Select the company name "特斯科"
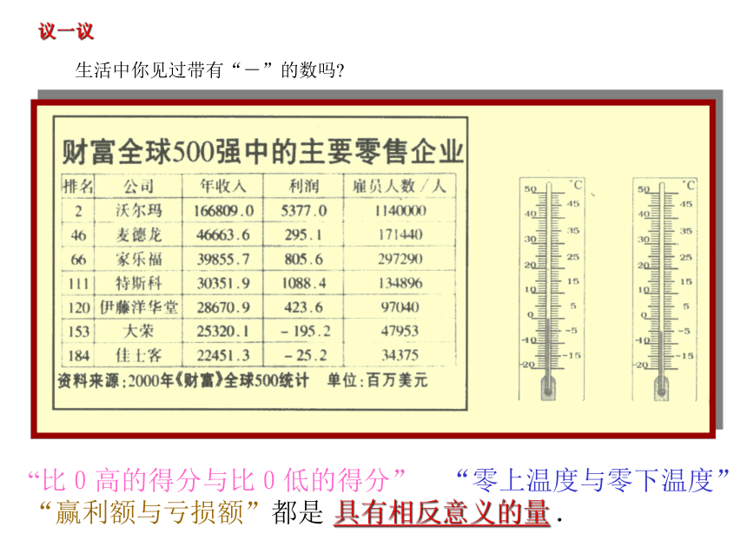Image resolution: width=747 pixels, height=560 pixels. (x=139, y=283)
